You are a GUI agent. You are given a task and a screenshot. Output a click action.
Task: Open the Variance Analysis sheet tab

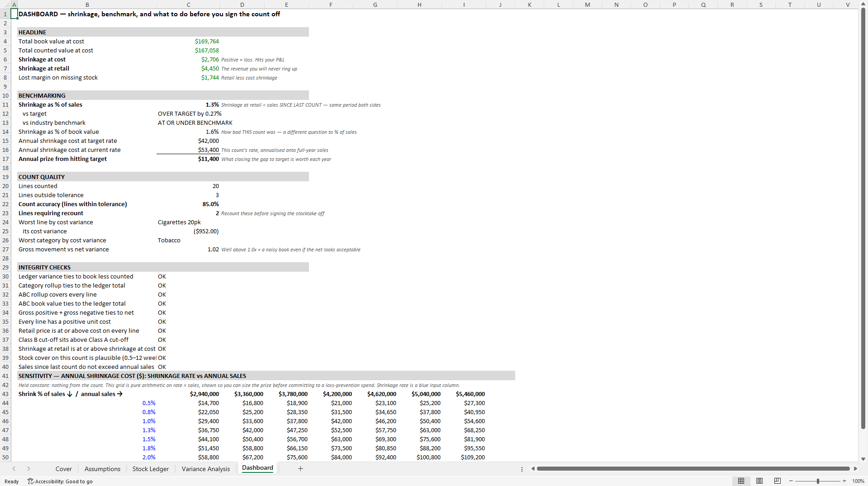pyautogui.click(x=206, y=469)
